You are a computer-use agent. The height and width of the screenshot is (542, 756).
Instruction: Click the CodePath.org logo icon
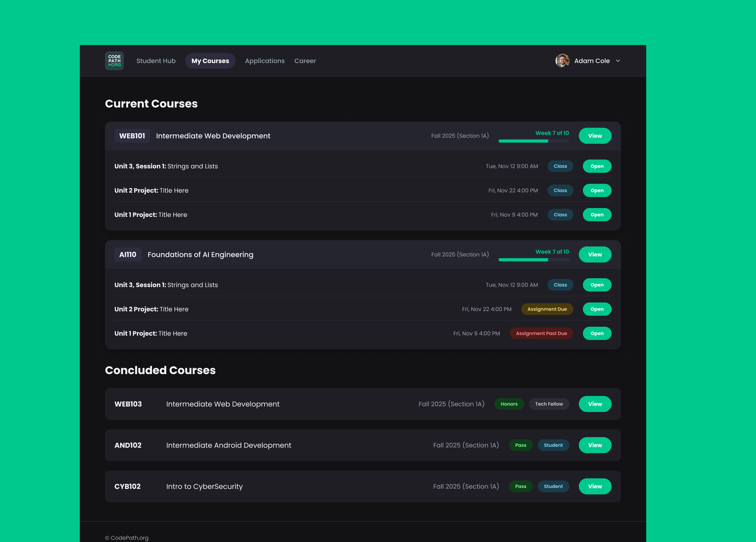point(114,61)
